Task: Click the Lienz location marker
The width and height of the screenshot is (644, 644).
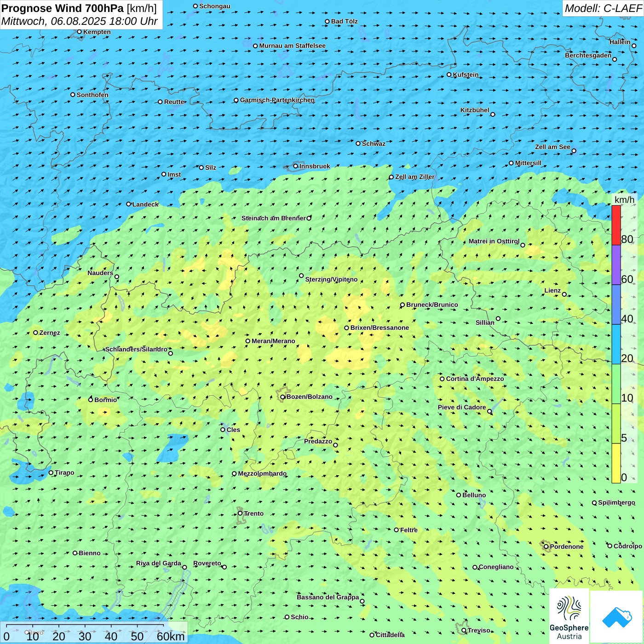Action: (564, 294)
